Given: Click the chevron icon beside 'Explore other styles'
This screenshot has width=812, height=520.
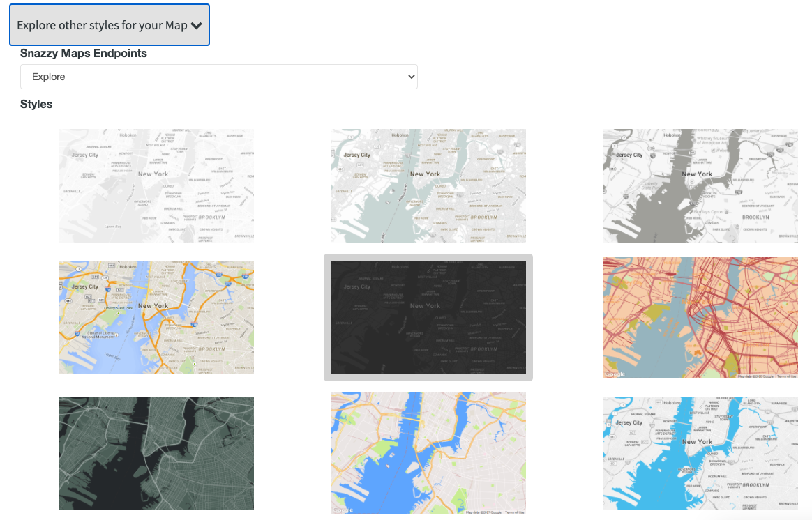Looking at the screenshot, I should [196, 26].
